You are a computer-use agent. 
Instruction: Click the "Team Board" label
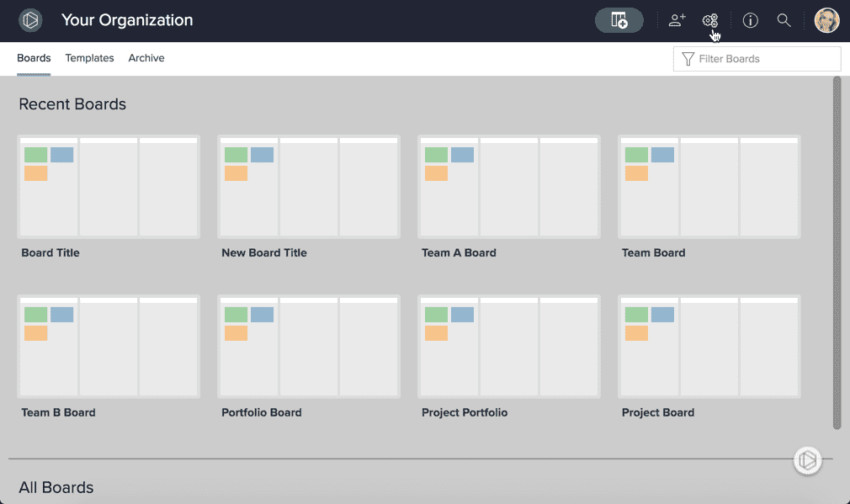pos(653,252)
